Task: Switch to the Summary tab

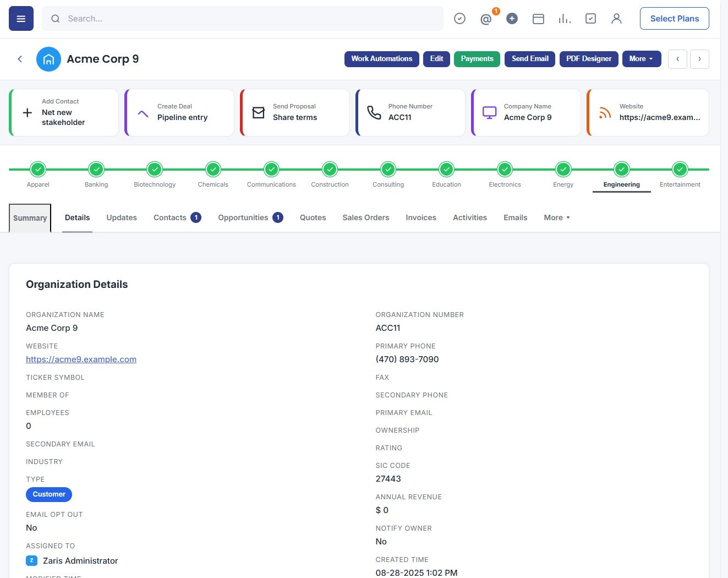Action: tap(30, 218)
